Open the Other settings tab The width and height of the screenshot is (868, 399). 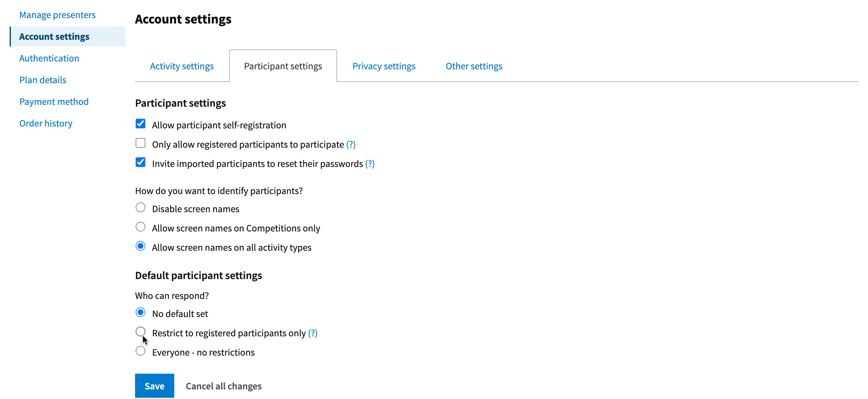click(474, 66)
